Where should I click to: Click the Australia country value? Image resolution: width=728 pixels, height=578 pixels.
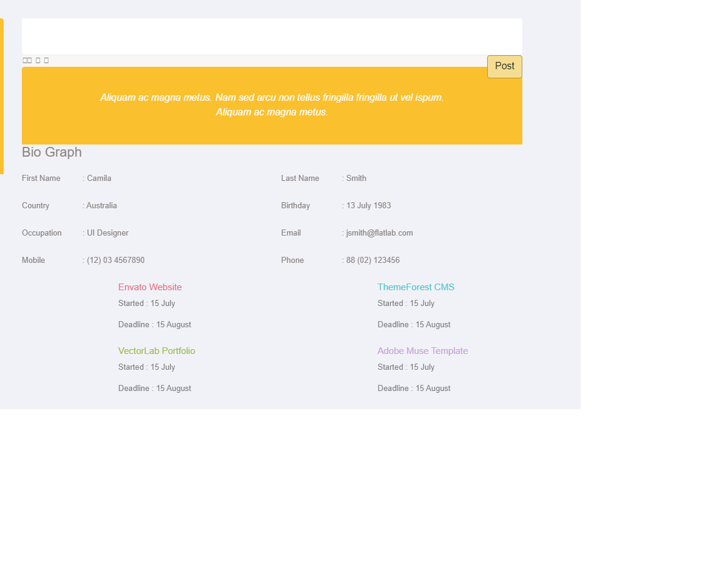(x=101, y=206)
